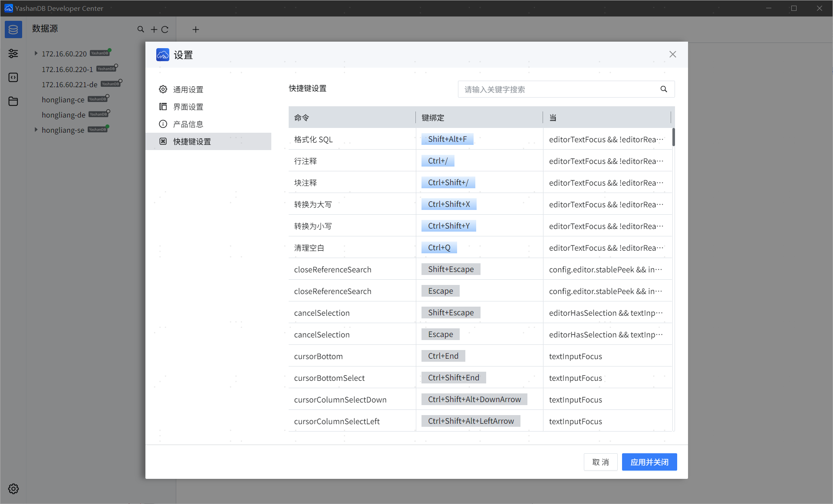This screenshot has width=833, height=504.
Task: Open the folder sidebar icon
Action: [x=13, y=101]
